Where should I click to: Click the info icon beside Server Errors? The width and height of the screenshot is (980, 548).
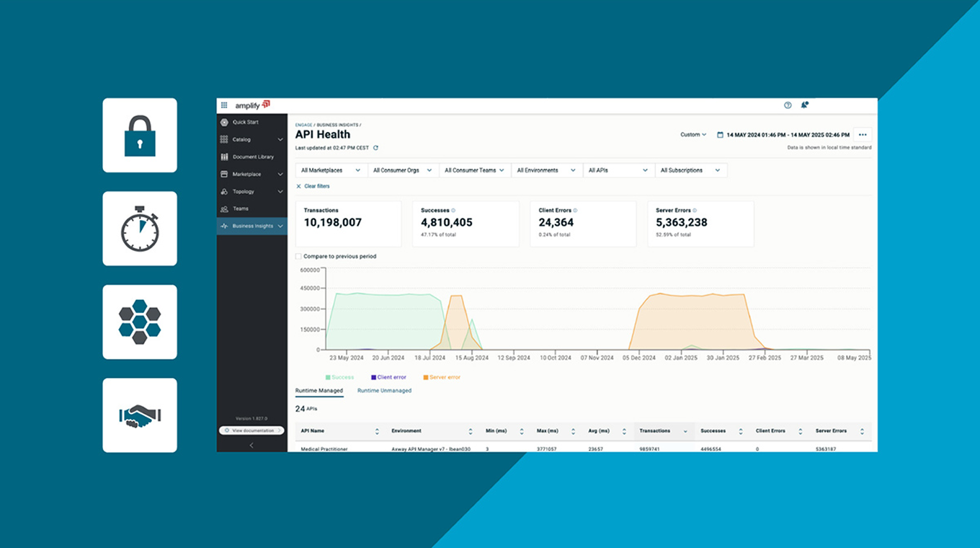(x=695, y=211)
